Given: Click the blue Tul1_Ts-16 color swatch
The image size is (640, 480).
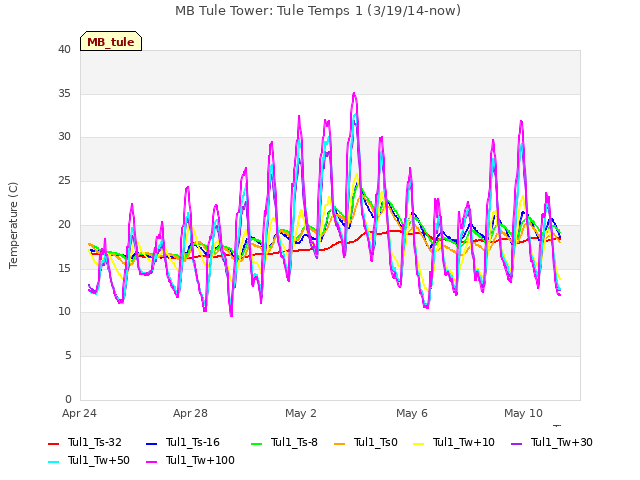Looking at the screenshot, I should (x=151, y=443).
